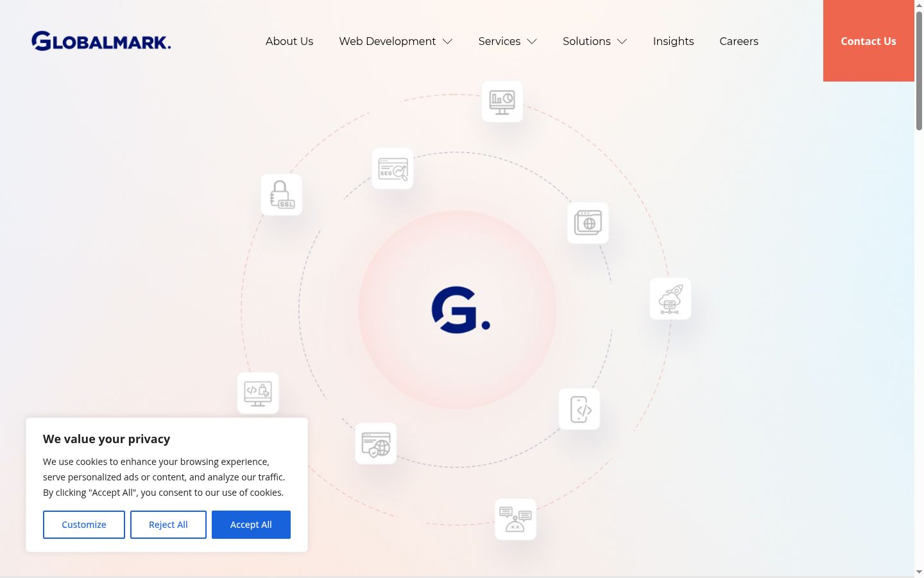924x578 pixels.
Task: Select the SSL padlock icon
Action: pyautogui.click(x=282, y=195)
